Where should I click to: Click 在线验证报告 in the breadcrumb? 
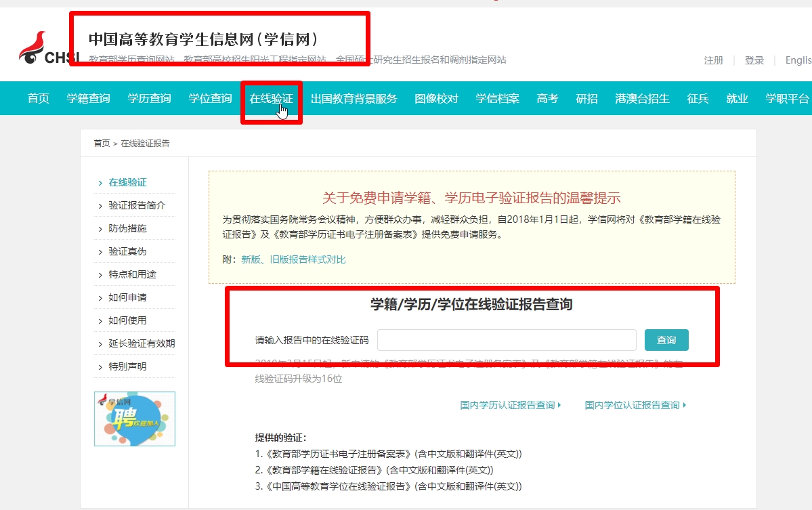coord(145,144)
